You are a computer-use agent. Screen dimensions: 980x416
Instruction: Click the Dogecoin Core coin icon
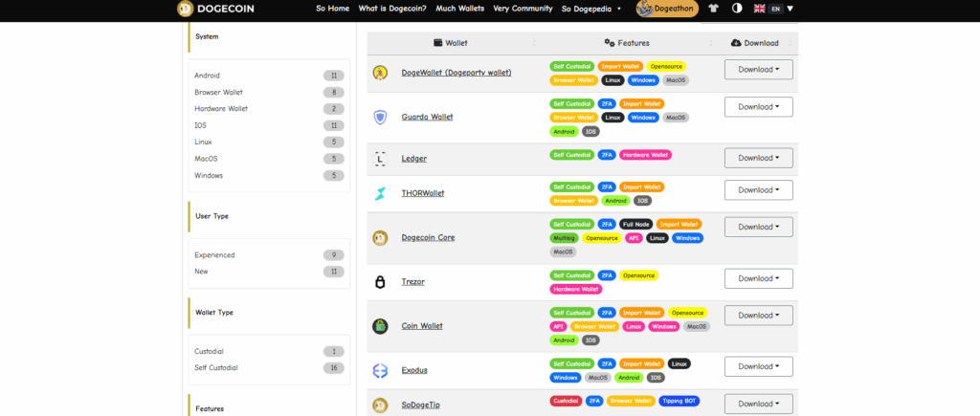380,238
